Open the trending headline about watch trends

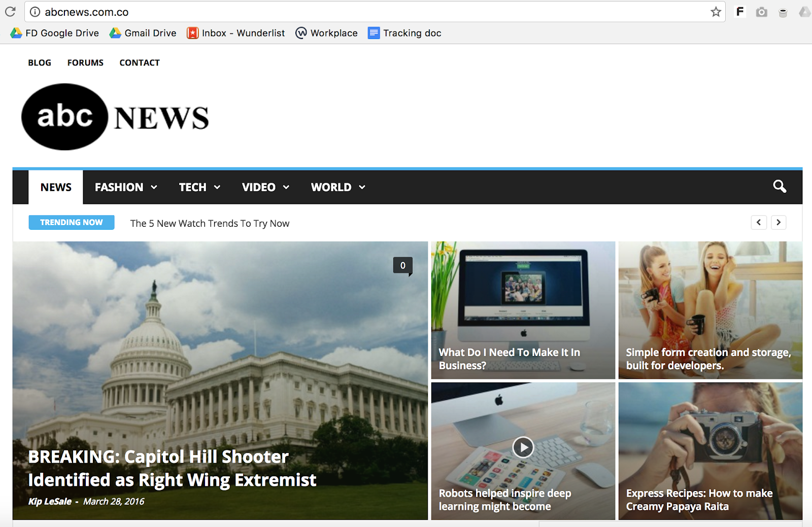[x=210, y=223]
